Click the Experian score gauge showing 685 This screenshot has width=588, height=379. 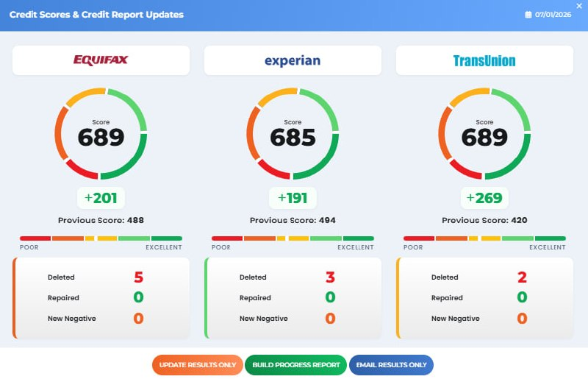(293, 134)
